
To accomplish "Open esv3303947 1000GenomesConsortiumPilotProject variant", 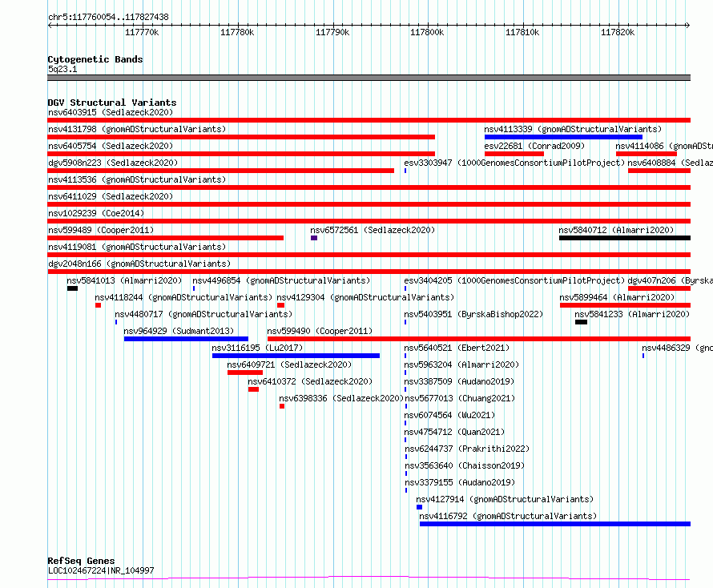I will point(514,163).
